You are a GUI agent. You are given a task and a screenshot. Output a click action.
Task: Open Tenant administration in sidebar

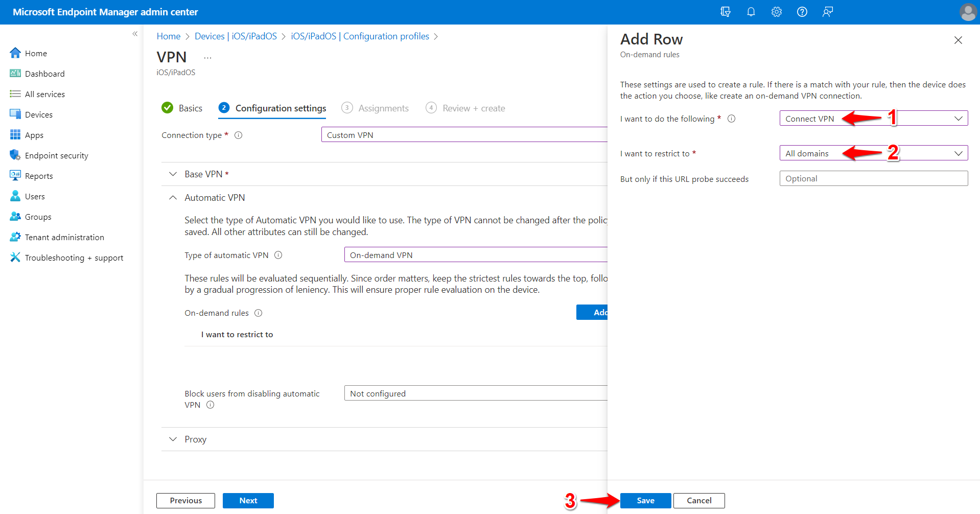(64, 237)
